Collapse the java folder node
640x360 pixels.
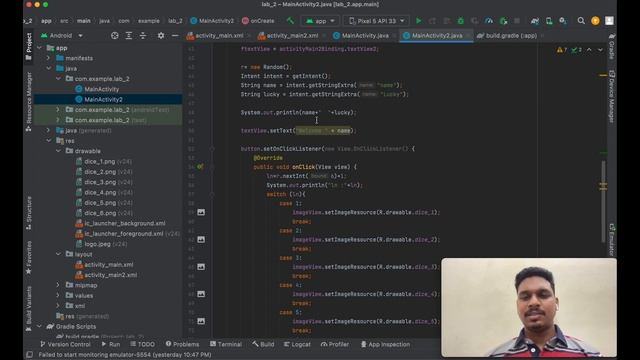pyautogui.click(x=48, y=69)
